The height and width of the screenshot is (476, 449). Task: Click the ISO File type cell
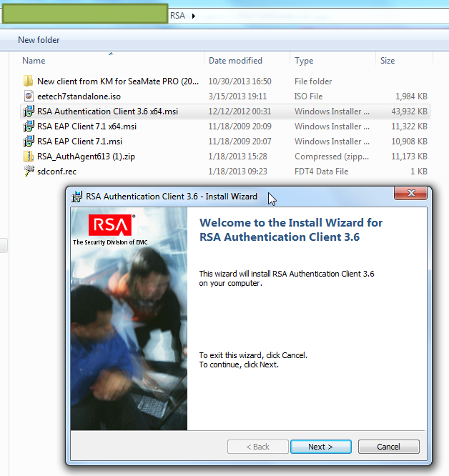coord(308,96)
